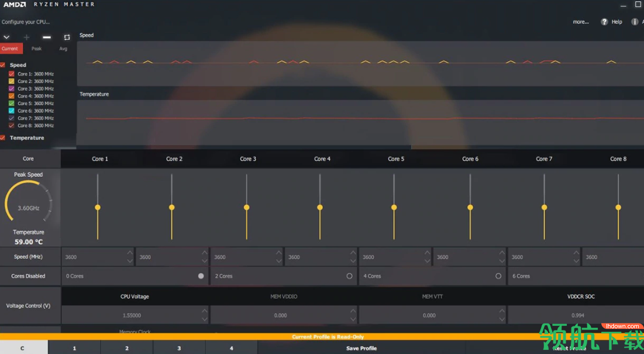The height and width of the screenshot is (354, 644).
Task: Click the Core 4 speed slider handle
Action: coord(320,207)
